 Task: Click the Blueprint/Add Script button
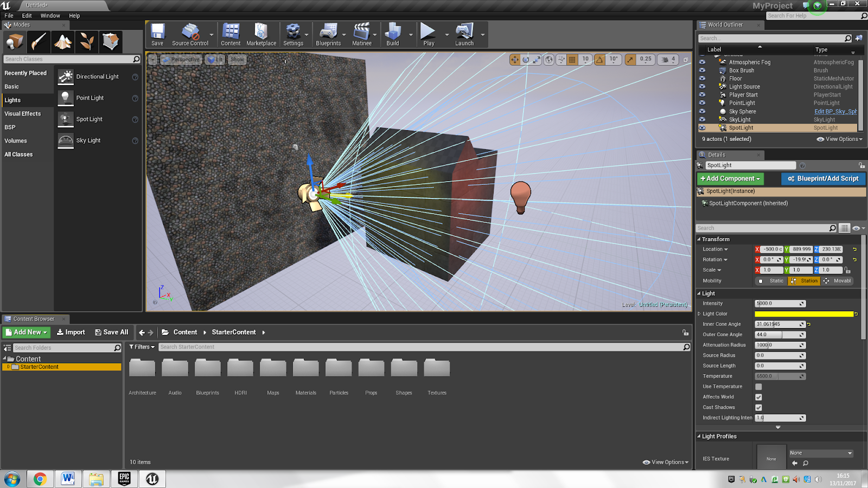coord(823,178)
